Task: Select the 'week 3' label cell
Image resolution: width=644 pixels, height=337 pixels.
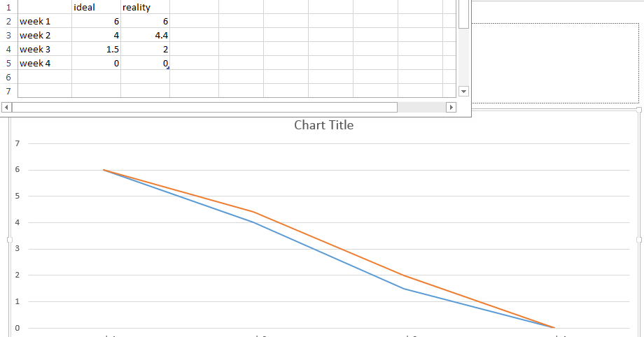Action: pyautogui.click(x=44, y=49)
